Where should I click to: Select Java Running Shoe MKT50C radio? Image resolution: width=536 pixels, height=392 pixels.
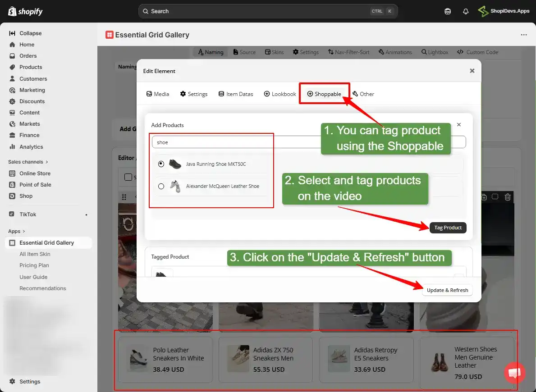[x=161, y=164]
